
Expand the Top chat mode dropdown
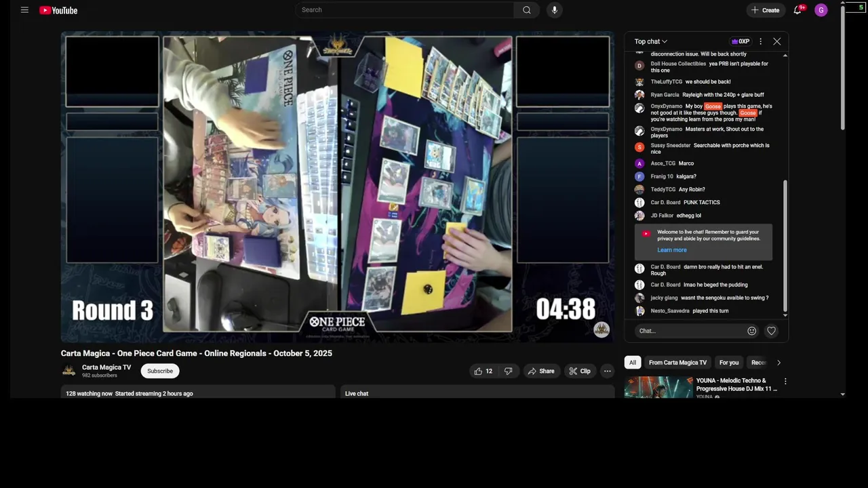click(651, 41)
